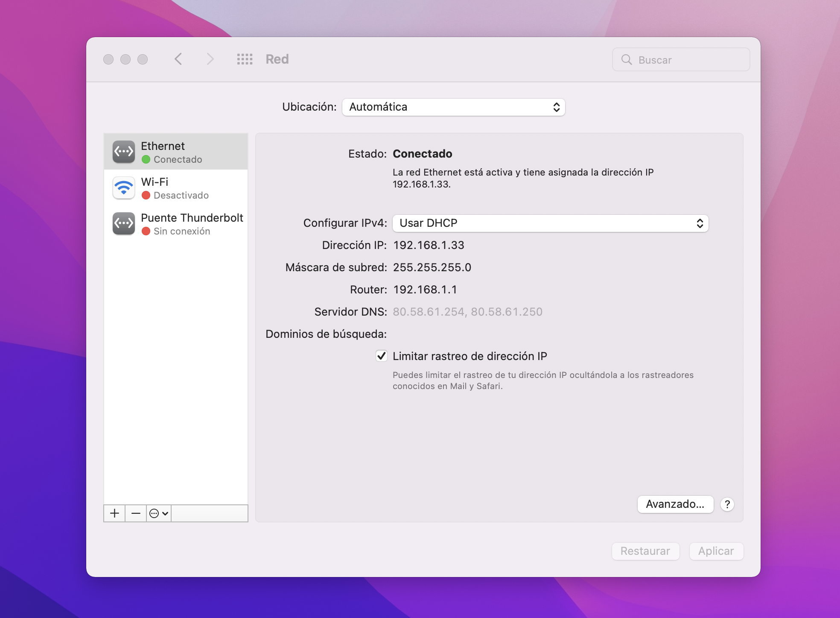The height and width of the screenshot is (618, 840).
Task: Click the subnet mask 255.255.255.0 value
Action: tap(432, 267)
